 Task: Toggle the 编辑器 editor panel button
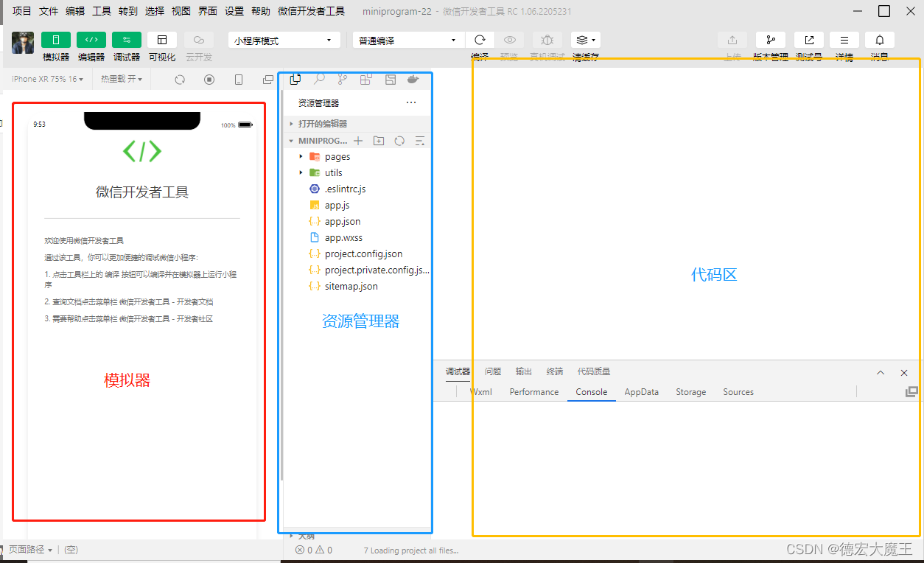point(91,40)
